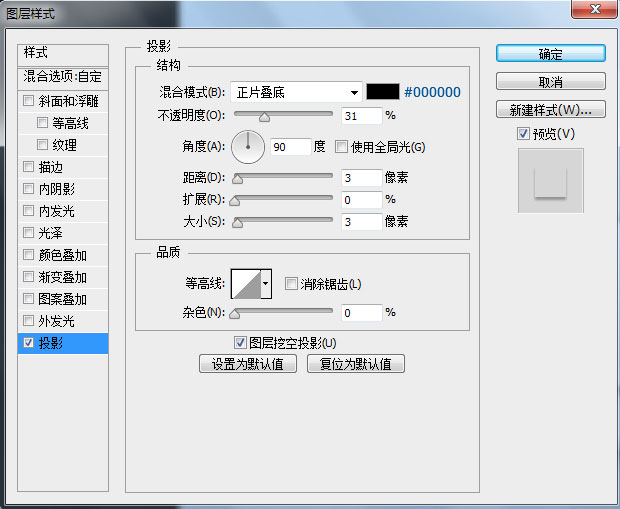Click 设置为默认值 button
Screen dimensions: 620x509
tap(248, 364)
